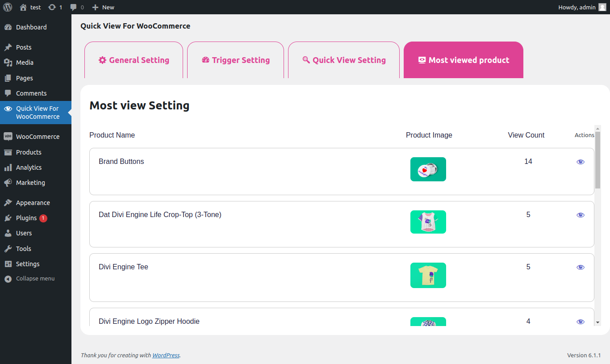Click the eye icon for Brand Buttons
The image size is (610, 364).
point(581,162)
